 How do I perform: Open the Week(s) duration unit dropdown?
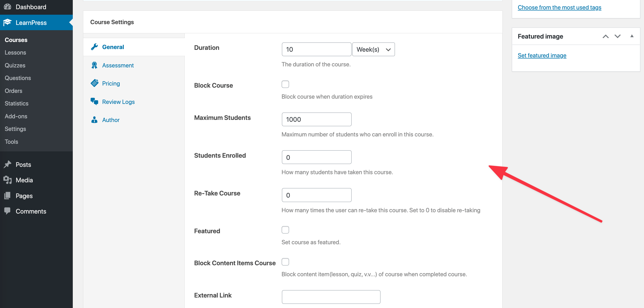point(373,49)
